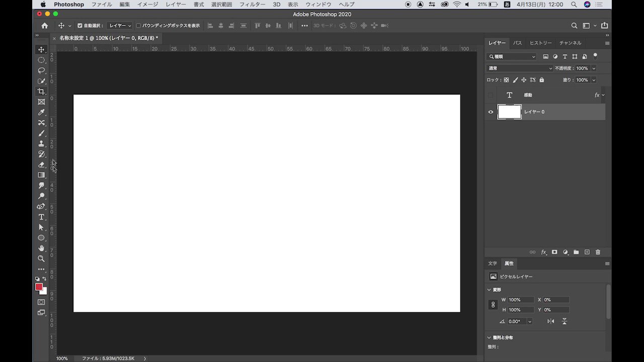644x362 pixels.
Task: Select the Brush tool
Action: coord(41,133)
